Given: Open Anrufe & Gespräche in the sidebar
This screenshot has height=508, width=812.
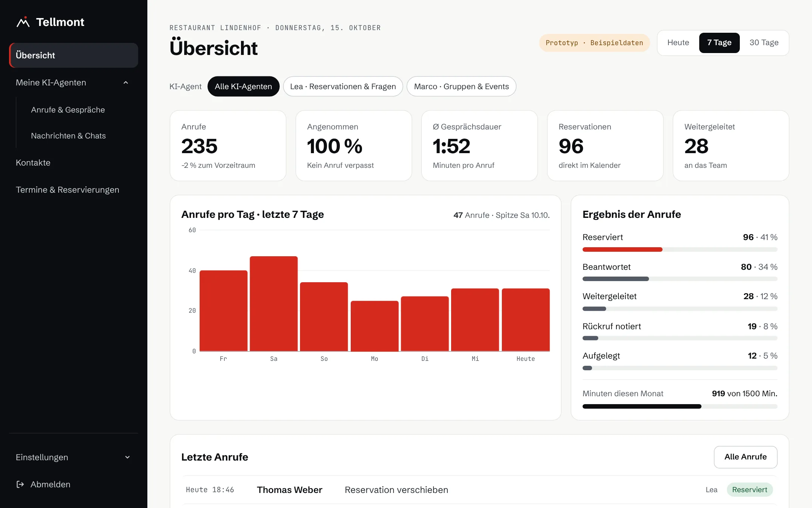Looking at the screenshot, I should pos(68,110).
